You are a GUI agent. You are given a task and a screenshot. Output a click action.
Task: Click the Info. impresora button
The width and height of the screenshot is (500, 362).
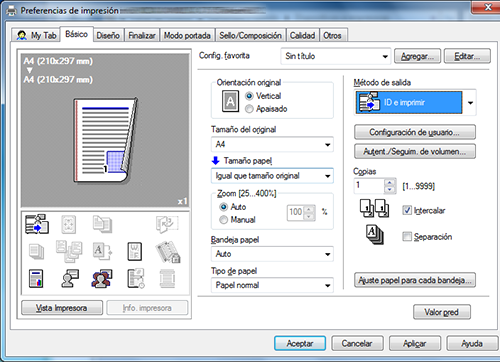coord(147,308)
